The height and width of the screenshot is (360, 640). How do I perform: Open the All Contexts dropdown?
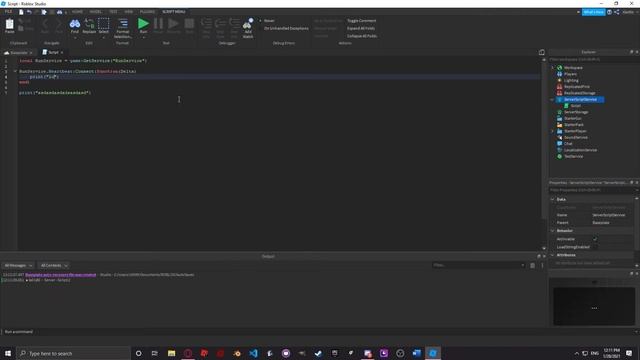coord(54,265)
